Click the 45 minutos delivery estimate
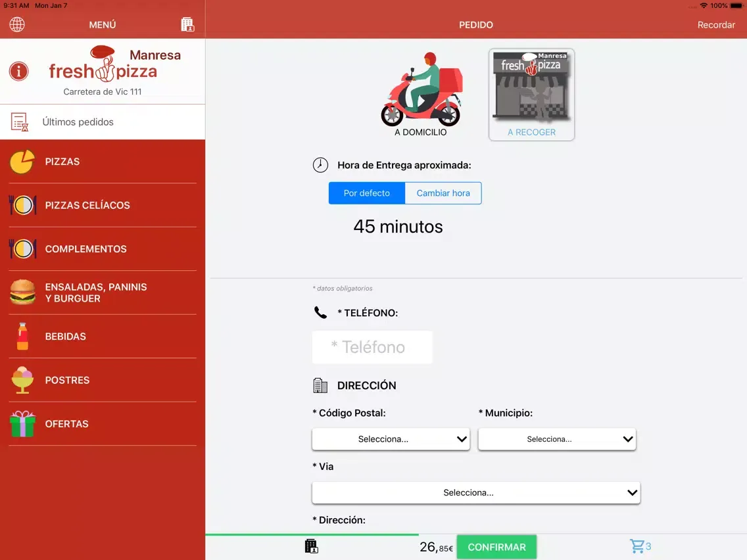 pyautogui.click(x=398, y=227)
